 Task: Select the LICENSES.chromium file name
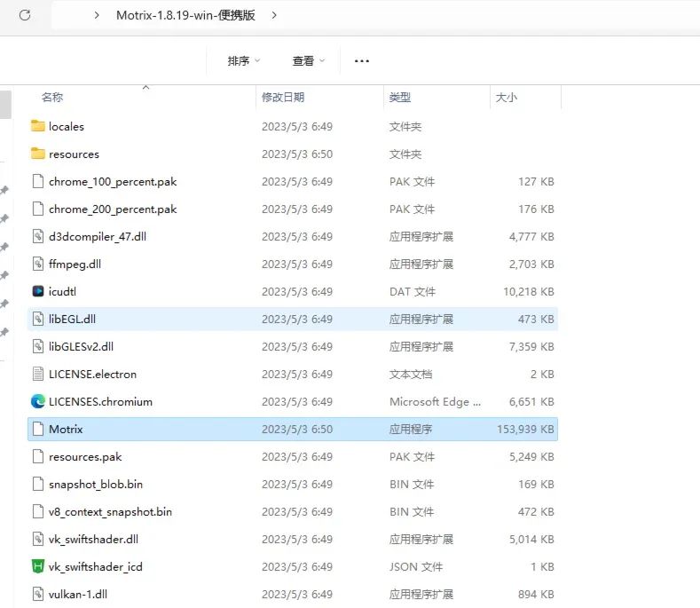100,401
